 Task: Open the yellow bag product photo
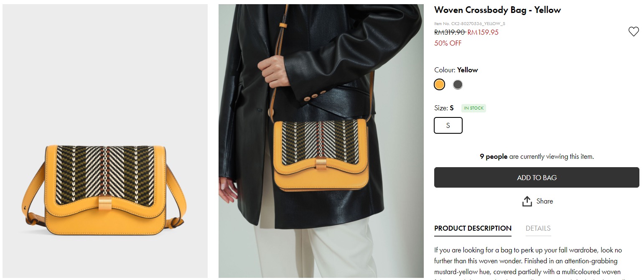tap(105, 141)
